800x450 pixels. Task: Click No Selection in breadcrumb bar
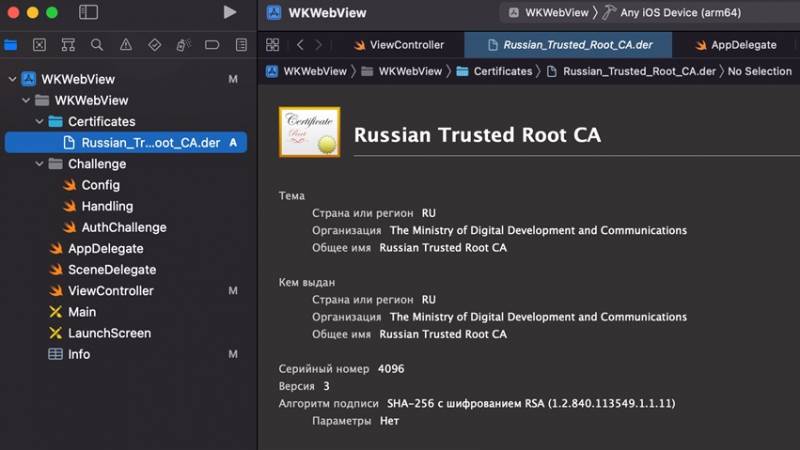click(760, 71)
